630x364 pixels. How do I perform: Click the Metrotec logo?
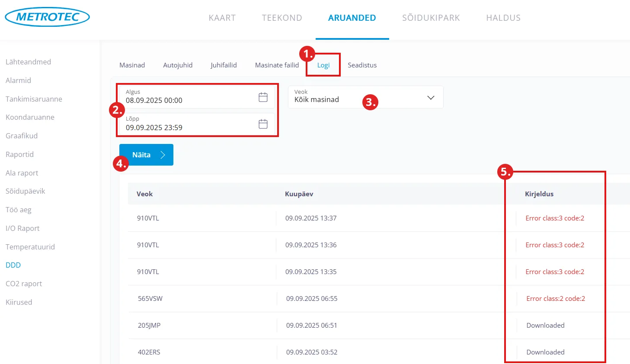[47, 17]
